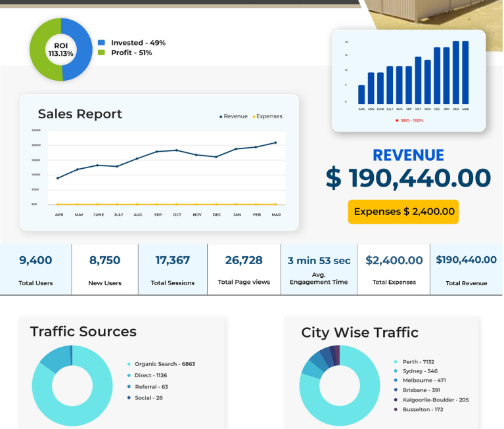The image size is (504, 429).
Task: Click the APR revenue data point
Action: tap(58, 178)
